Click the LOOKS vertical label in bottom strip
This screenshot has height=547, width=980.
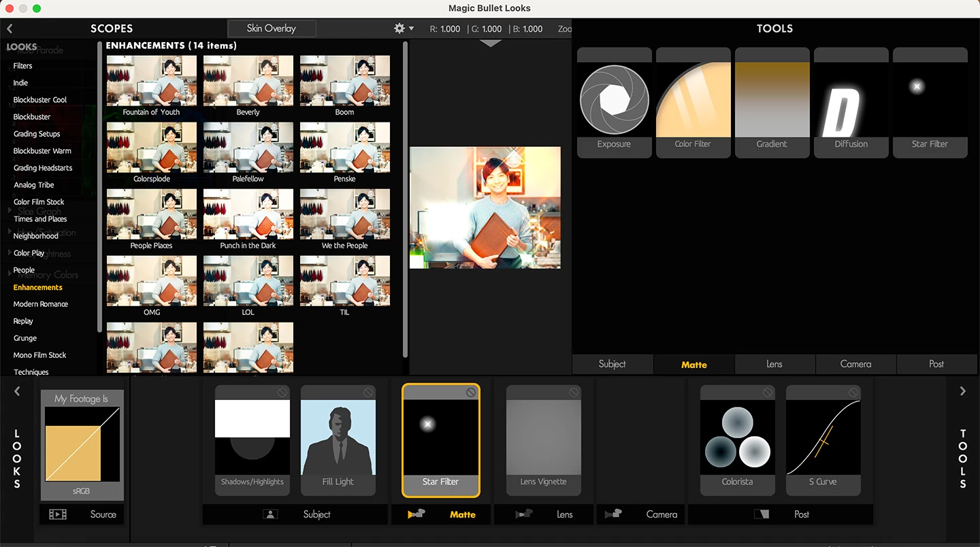pos(17,459)
